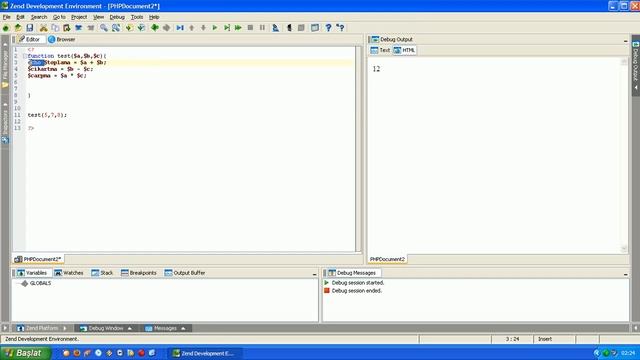This screenshot has height=360, width=640.
Task: Click the window layout toolbar icon
Action: coord(315,28)
